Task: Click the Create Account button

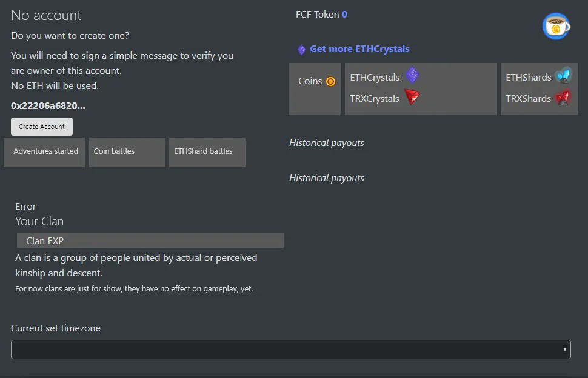Action: point(42,127)
